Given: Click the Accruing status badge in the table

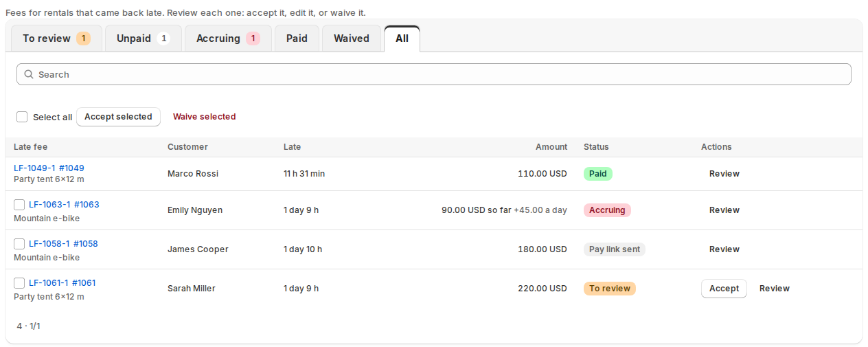Looking at the screenshot, I should point(607,210).
